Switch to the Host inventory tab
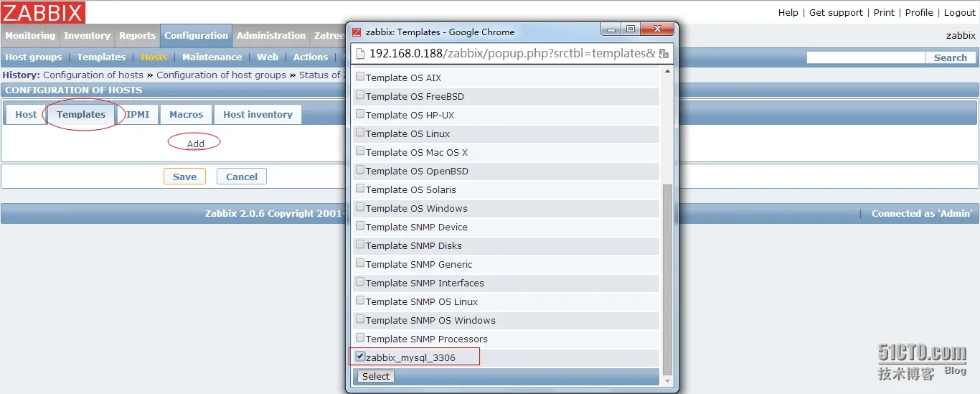Image resolution: width=980 pixels, height=394 pixels. 258,114
